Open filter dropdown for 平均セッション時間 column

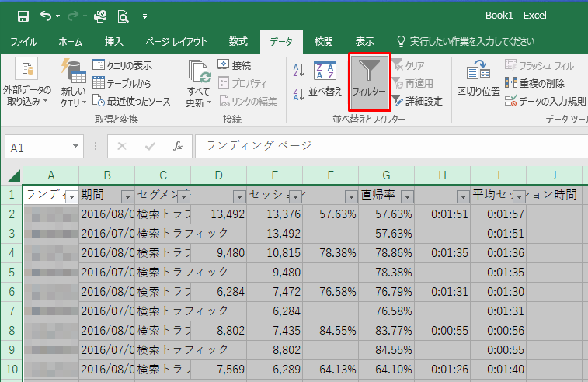(519, 196)
